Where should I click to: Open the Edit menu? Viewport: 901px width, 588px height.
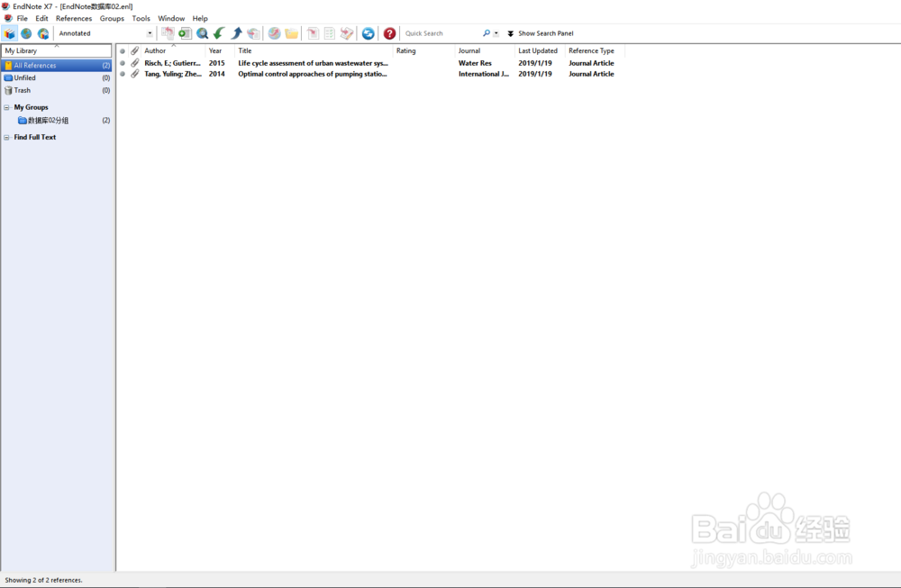(x=41, y=18)
